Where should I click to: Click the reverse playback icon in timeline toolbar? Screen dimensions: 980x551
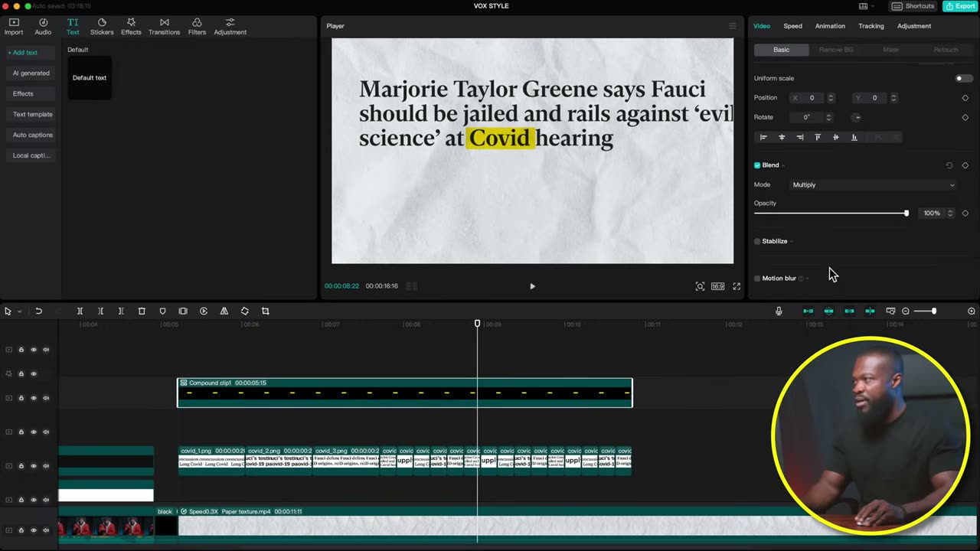click(204, 311)
